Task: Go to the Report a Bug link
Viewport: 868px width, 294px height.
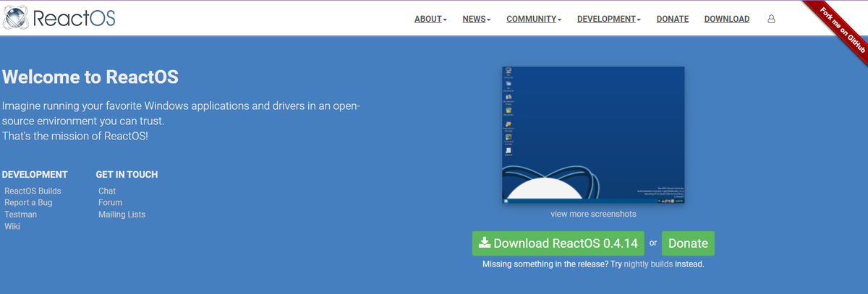Action: [28, 202]
